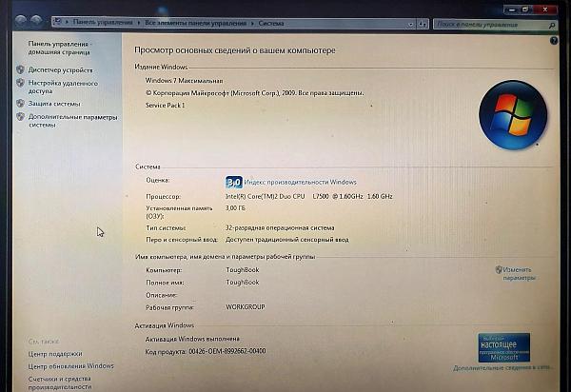571x392 pixels.
Task: Click the shield icon beside Дополнительные параметры системы
Action: [20, 116]
